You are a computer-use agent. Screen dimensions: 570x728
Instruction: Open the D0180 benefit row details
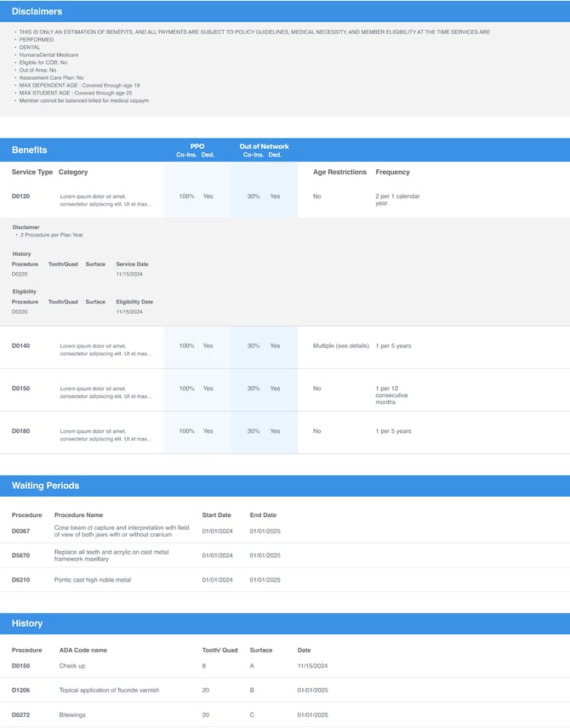(x=20, y=431)
